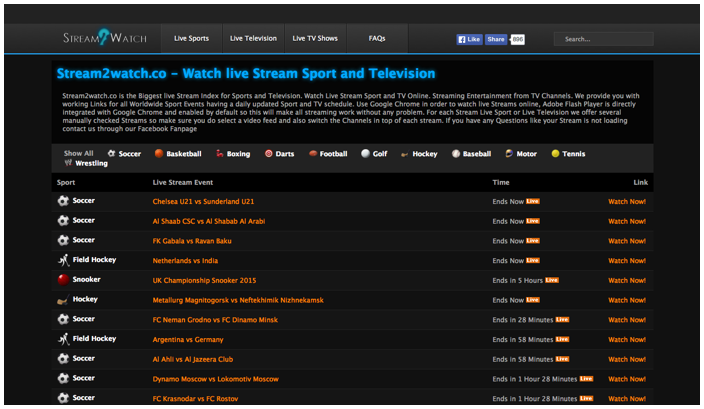Screen dimensions: 704x409
Task: Click the Darts target filter icon
Action: point(268,154)
